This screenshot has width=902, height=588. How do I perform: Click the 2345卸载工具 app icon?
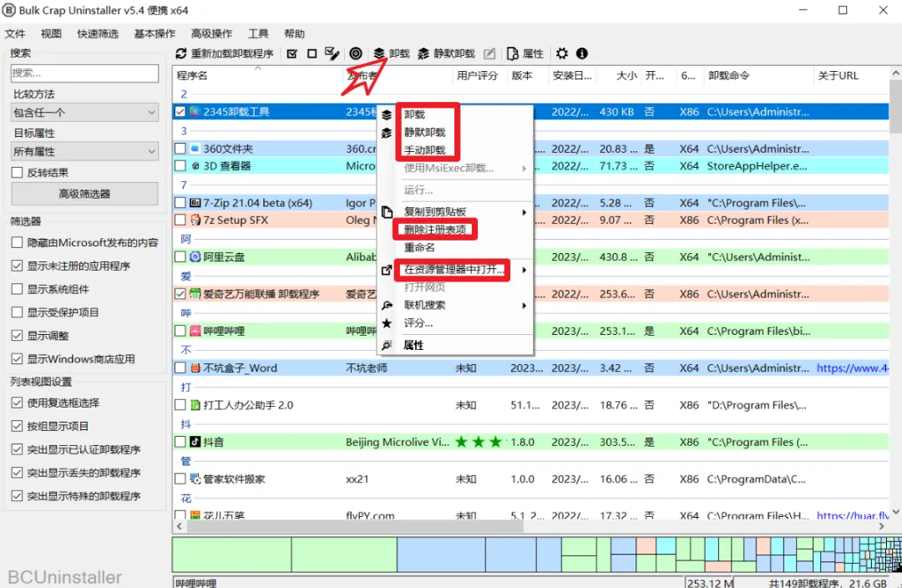point(195,112)
